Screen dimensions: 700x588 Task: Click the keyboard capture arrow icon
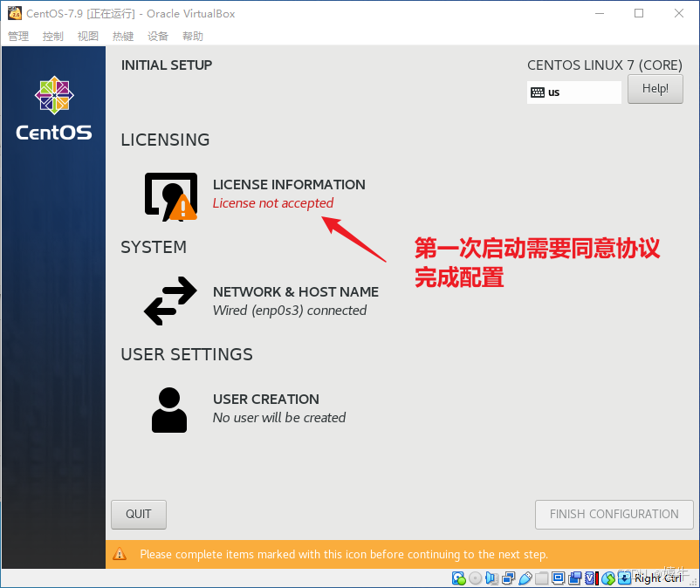coord(625,578)
